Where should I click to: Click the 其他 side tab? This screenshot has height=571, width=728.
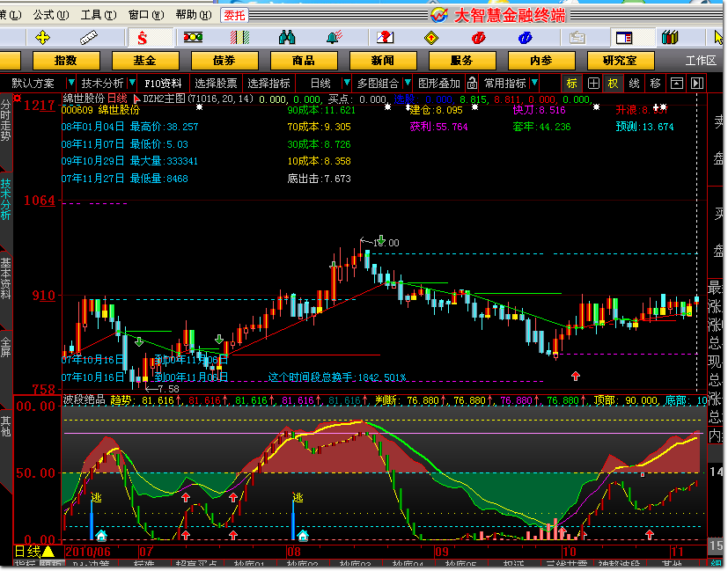pos(6,426)
